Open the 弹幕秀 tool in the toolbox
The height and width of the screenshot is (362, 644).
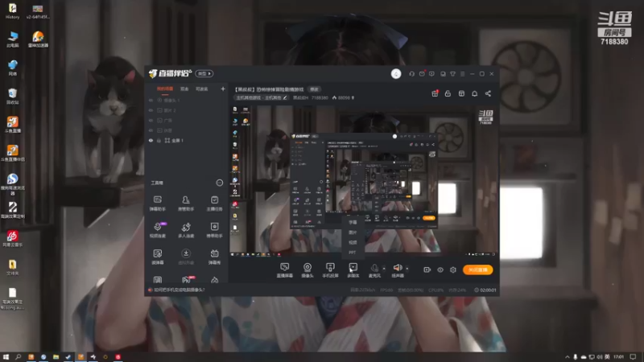coord(214,257)
